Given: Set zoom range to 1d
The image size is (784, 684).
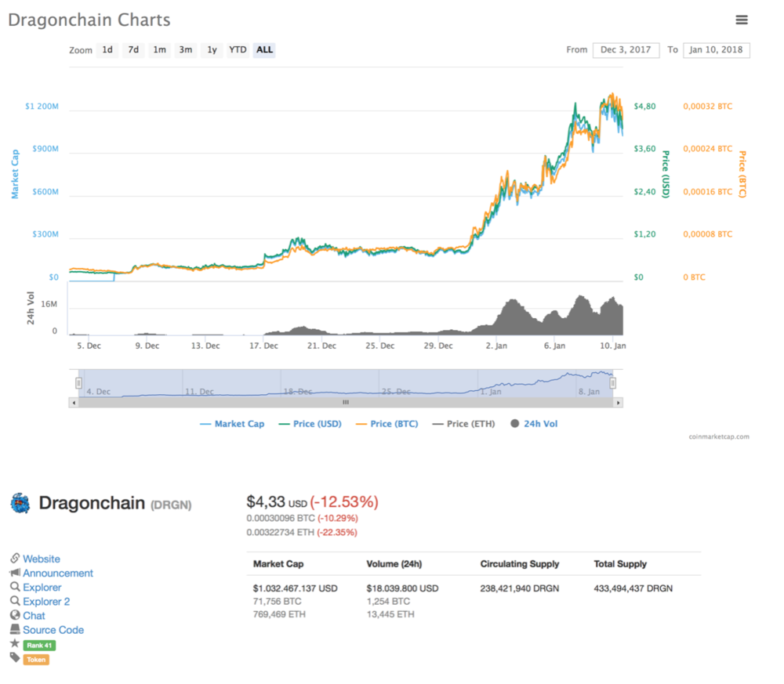Looking at the screenshot, I should tap(107, 50).
